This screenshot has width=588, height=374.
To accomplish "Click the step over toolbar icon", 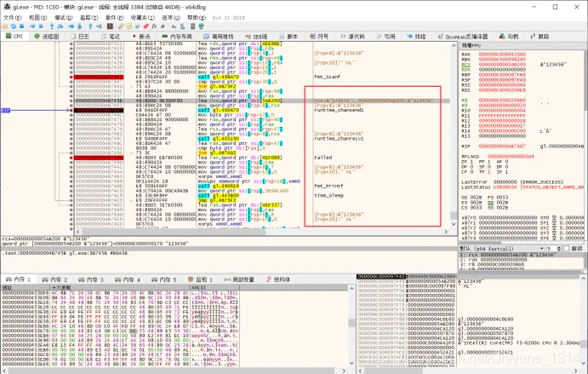I will click(x=60, y=26).
